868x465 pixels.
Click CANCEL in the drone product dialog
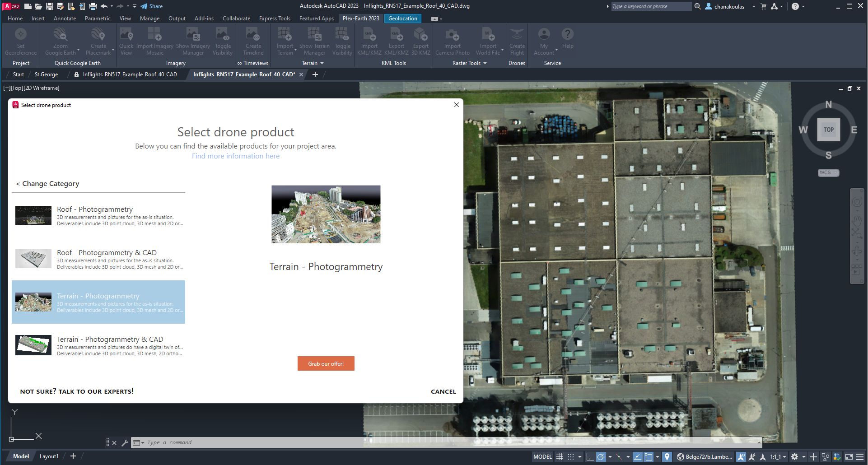click(x=443, y=392)
